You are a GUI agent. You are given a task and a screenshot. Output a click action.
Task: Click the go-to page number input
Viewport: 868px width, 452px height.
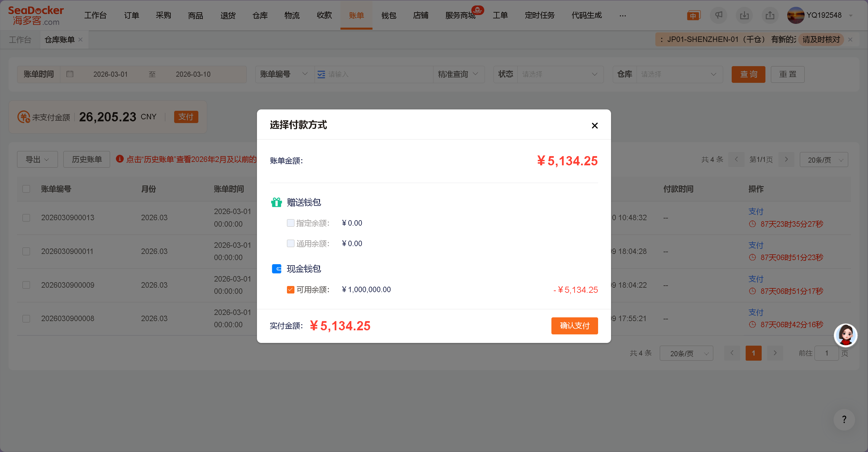pos(826,353)
